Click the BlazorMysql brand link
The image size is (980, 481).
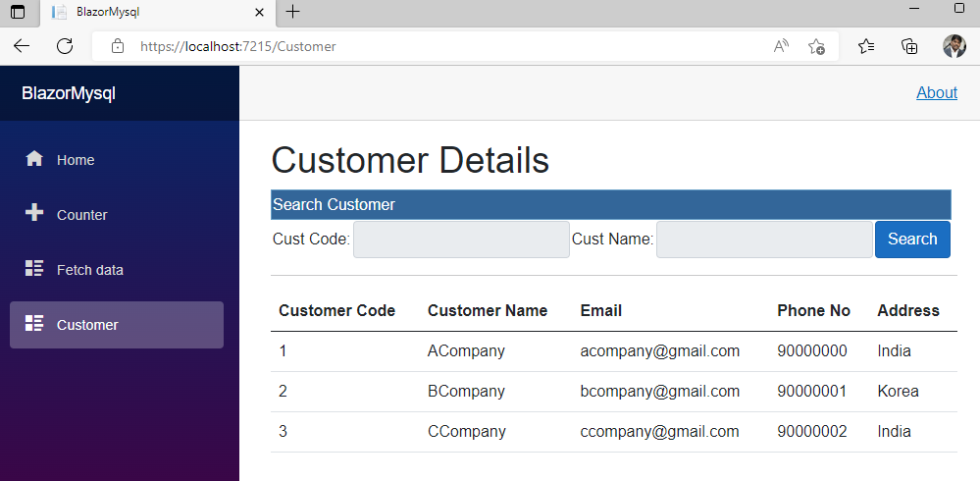click(69, 93)
